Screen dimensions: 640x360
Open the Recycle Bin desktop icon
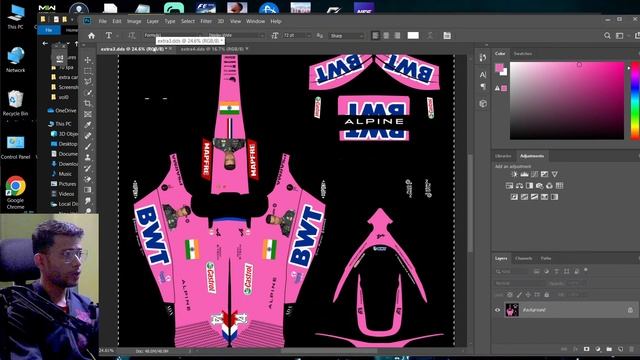coord(16,103)
